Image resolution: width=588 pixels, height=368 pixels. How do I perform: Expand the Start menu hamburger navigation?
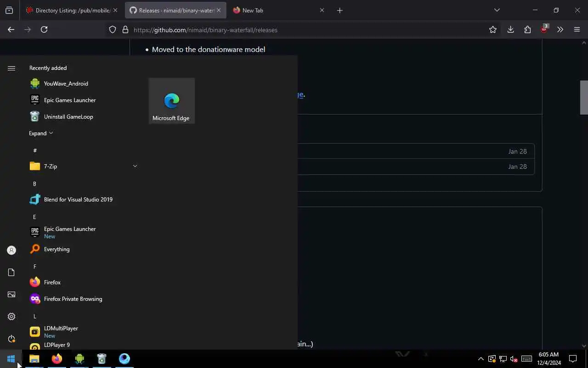(11, 68)
